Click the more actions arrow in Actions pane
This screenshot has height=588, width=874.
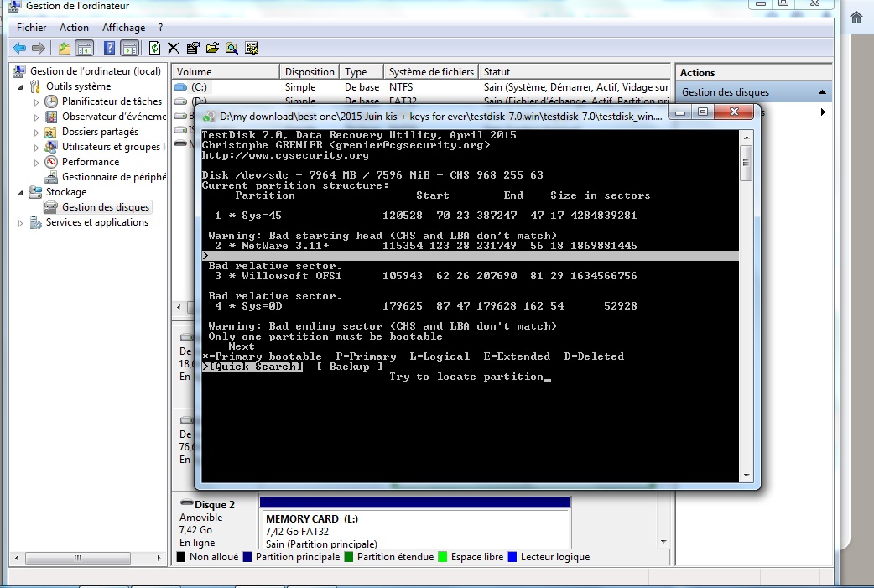click(823, 112)
